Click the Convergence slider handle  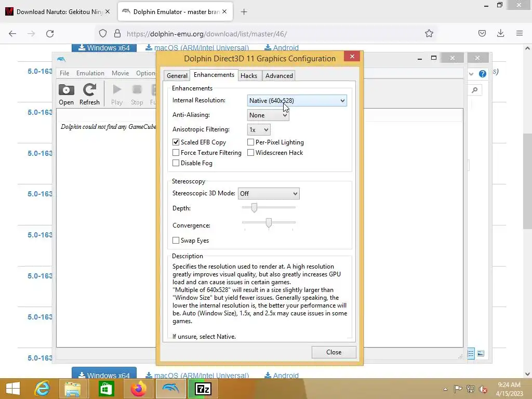pos(269,223)
